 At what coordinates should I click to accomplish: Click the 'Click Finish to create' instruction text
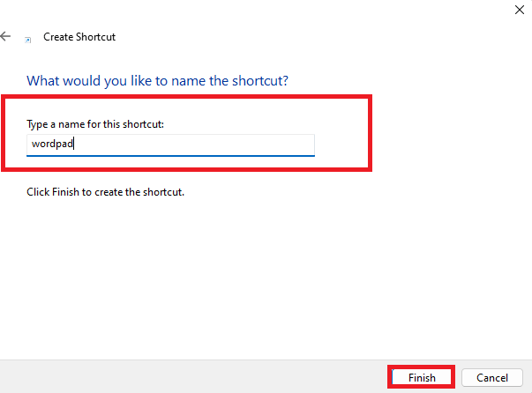point(106,192)
